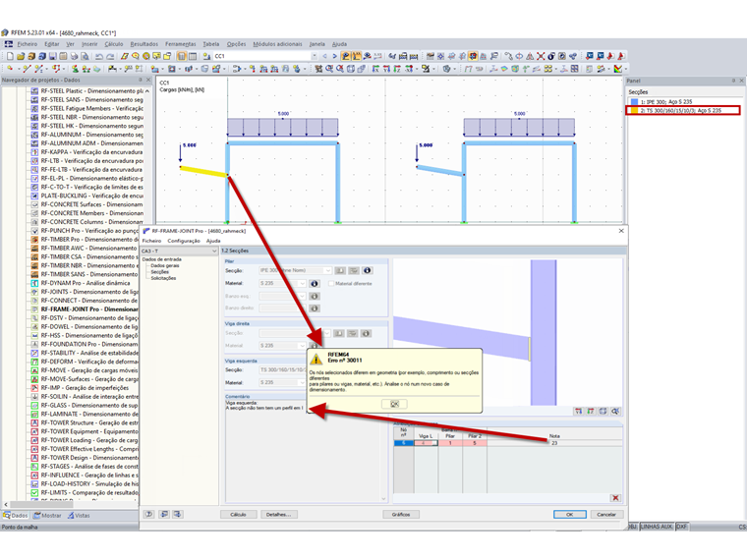Viewport: 747px width, 560px height.
Task: Click blue swatch for IPE 300 section
Action: [x=634, y=101]
